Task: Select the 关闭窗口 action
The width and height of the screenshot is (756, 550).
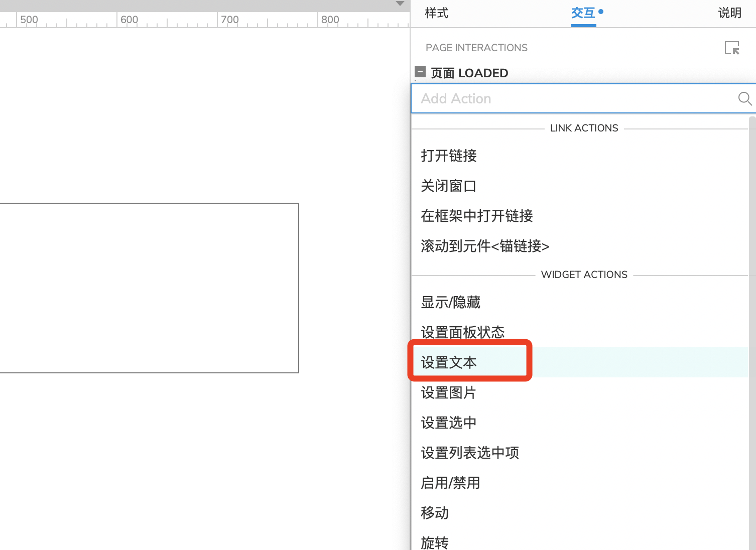Action: (x=448, y=186)
